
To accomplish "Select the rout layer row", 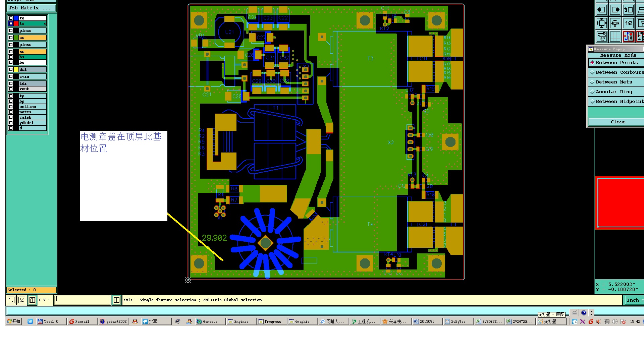I will pyautogui.click(x=33, y=89).
